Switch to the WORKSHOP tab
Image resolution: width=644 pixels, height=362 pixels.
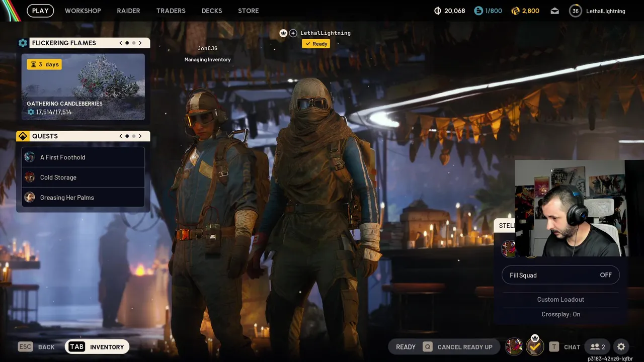(x=83, y=11)
